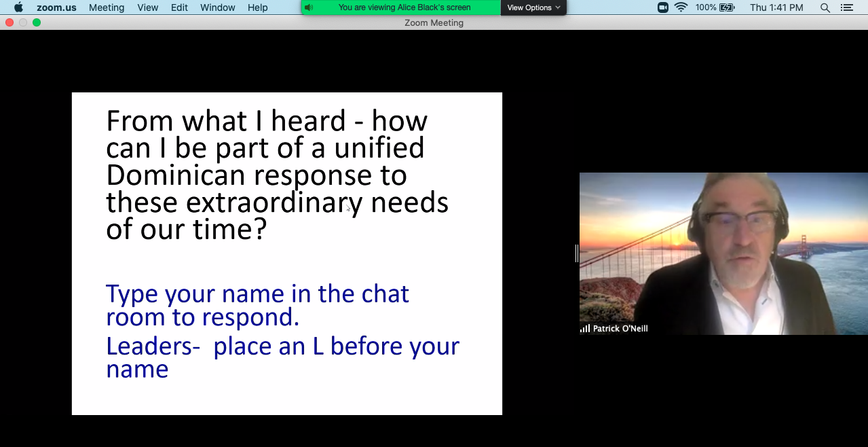The image size is (868, 447).
Task: Open the Help menu
Action: (x=258, y=7)
